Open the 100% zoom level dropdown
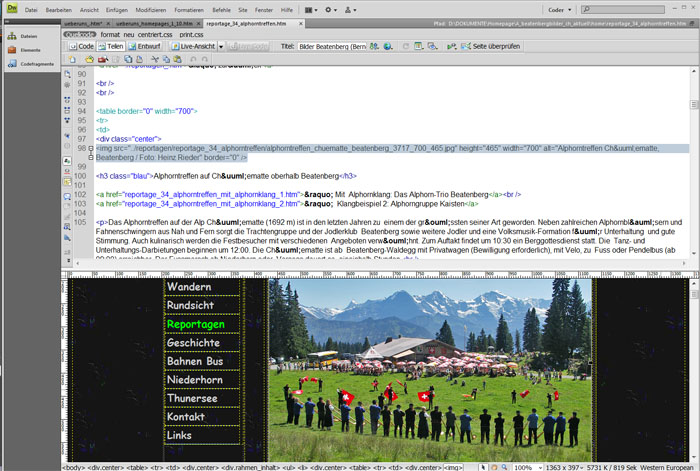Image resolution: width=700 pixels, height=471 pixels. (528, 467)
